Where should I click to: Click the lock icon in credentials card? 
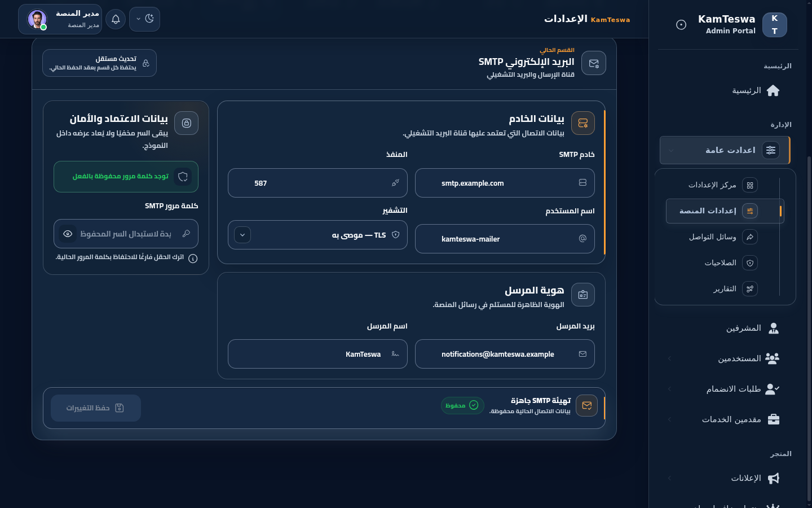[x=187, y=123]
